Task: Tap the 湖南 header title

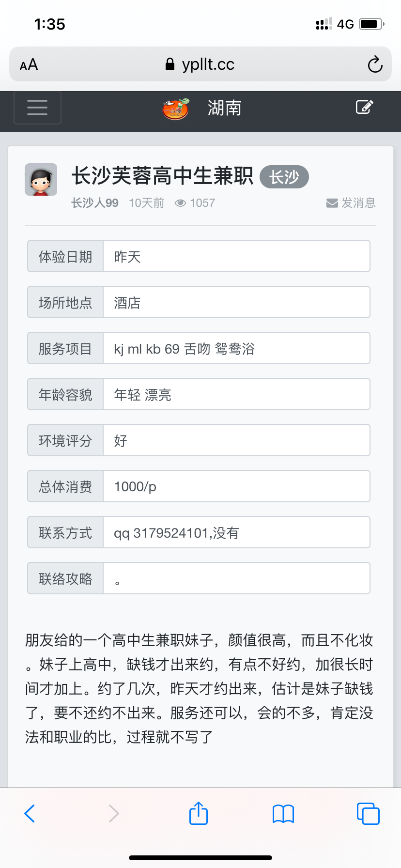Action: pos(225,108)
